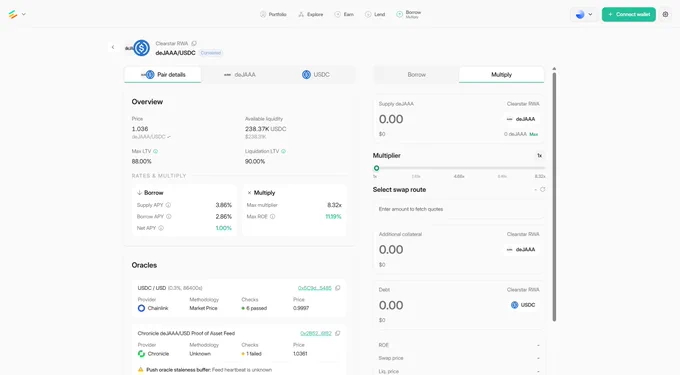Show Supply APY info icon
The width and height of the screenshot is (680, 375).
point(168,205)
